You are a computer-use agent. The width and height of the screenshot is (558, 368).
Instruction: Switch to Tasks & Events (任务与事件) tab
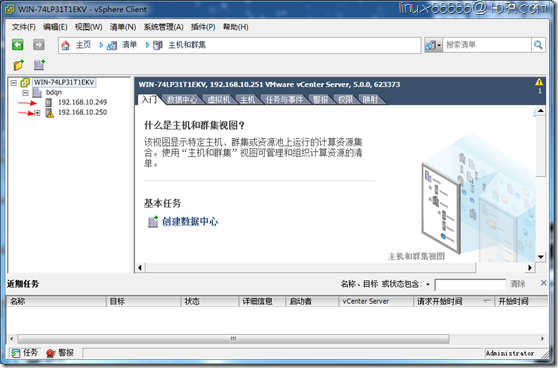click(284, 100)
